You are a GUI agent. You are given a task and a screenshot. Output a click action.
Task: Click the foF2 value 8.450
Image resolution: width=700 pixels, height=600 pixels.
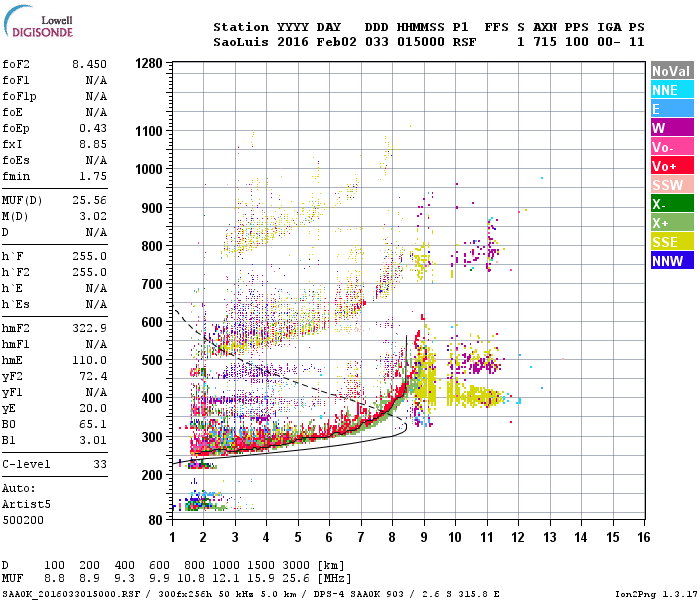(x=89, y=64)
